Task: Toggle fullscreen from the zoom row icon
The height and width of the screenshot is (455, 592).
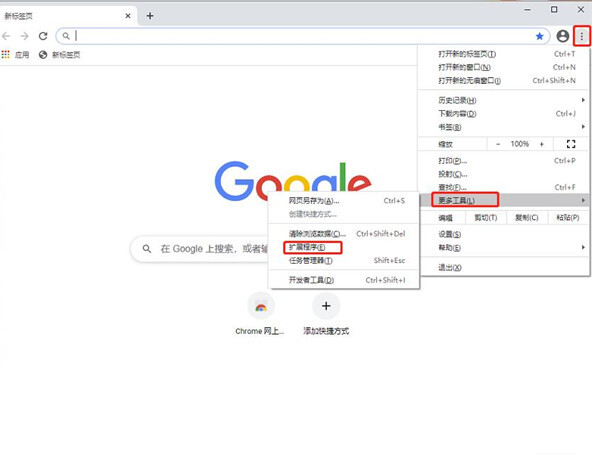Action: tap(571, 144)
